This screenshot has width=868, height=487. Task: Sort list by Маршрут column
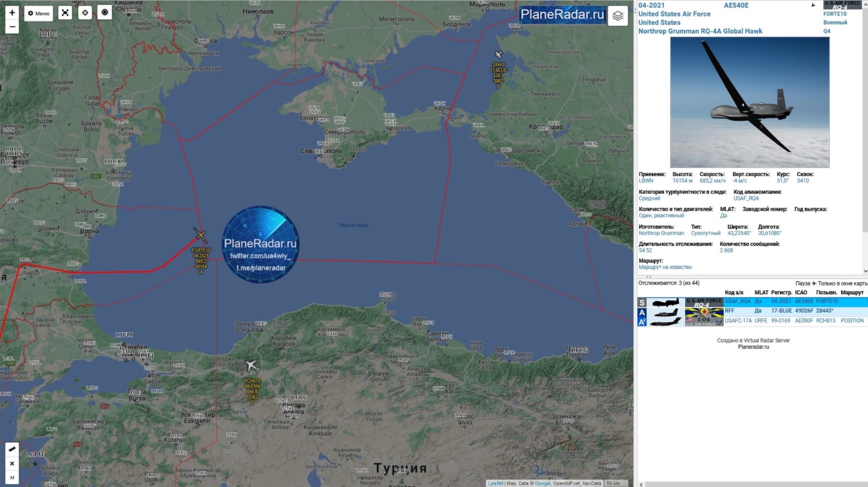852,293
